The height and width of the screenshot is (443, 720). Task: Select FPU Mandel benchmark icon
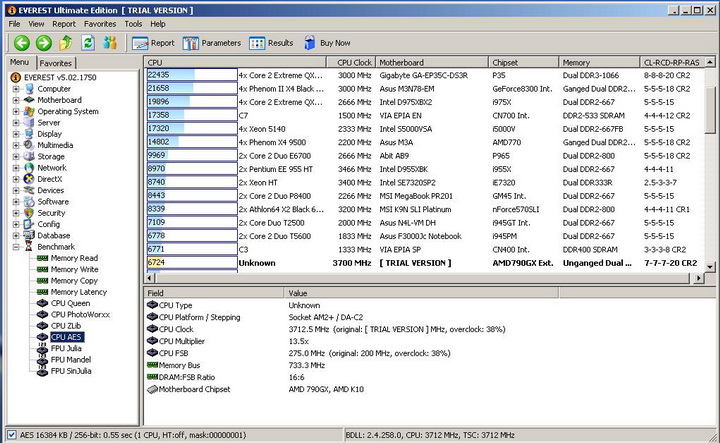tap(43, 359)
